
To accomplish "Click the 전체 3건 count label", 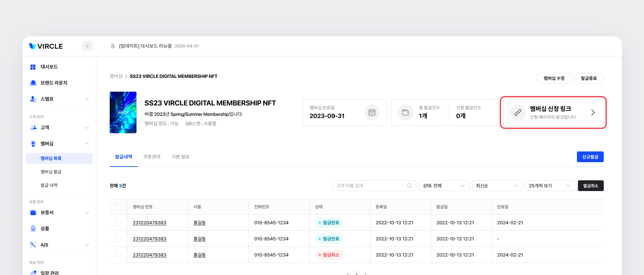I will tap(118, 186).
